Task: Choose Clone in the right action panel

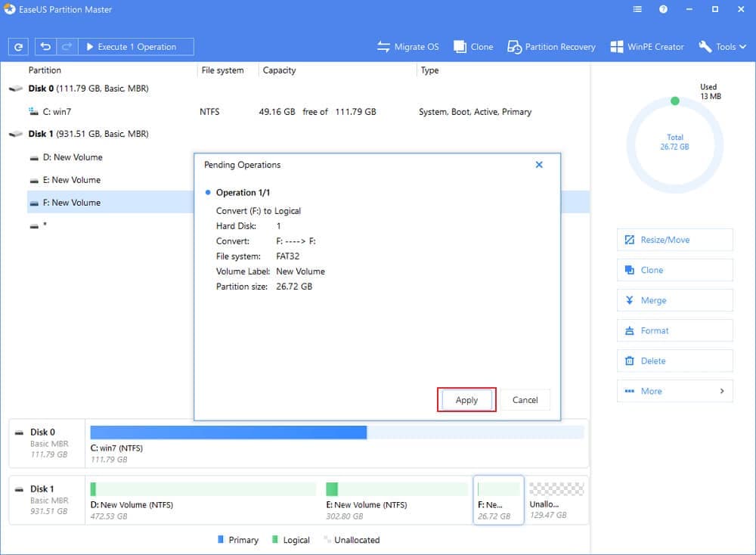Action: point(675,270)
